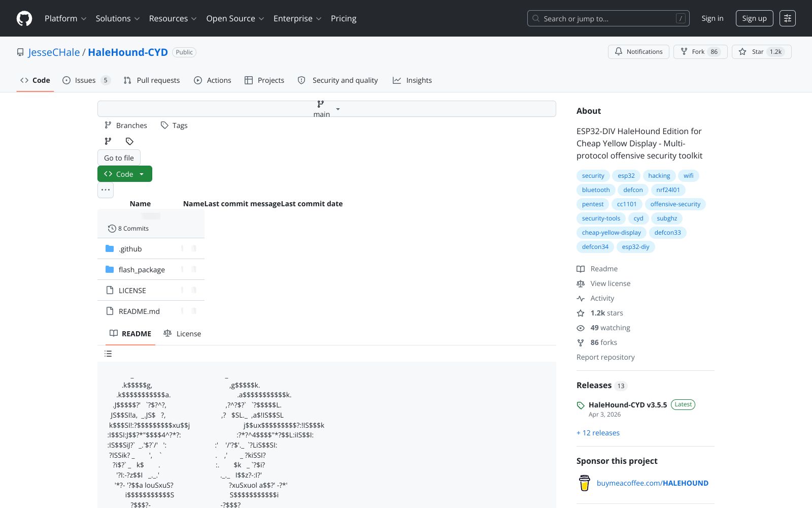Open the flash_package folder
812x508 pixels.
(x=142, y=270)
